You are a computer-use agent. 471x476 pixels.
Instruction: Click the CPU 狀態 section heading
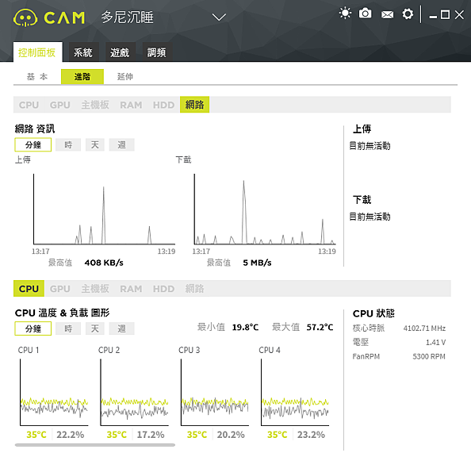point(373,313)
